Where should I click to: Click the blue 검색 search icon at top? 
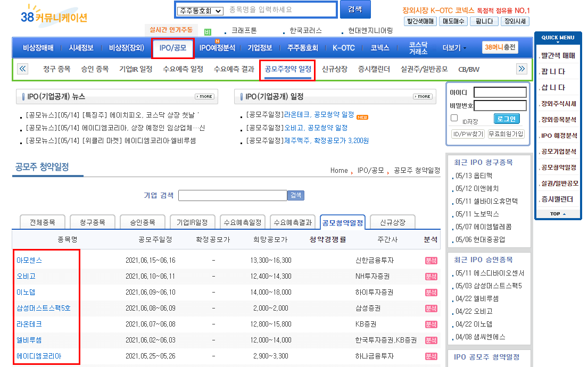point(354,10)
